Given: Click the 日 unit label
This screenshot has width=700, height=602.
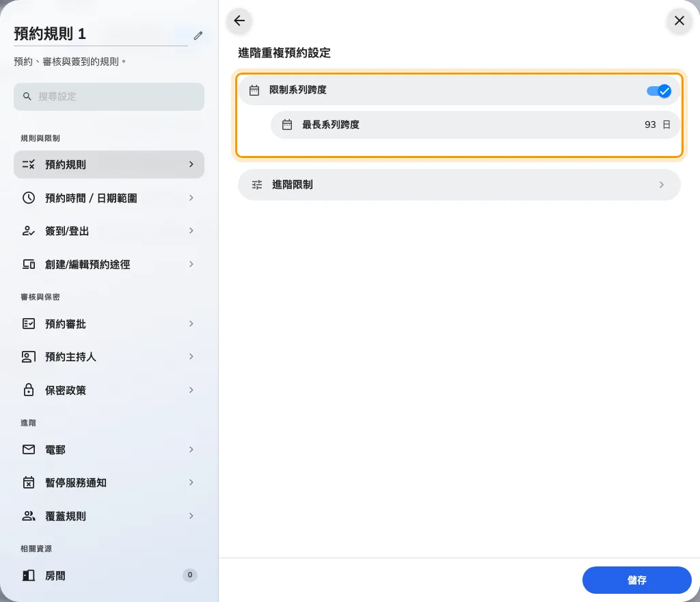Looking at the screenshot, I should [666, 125].
